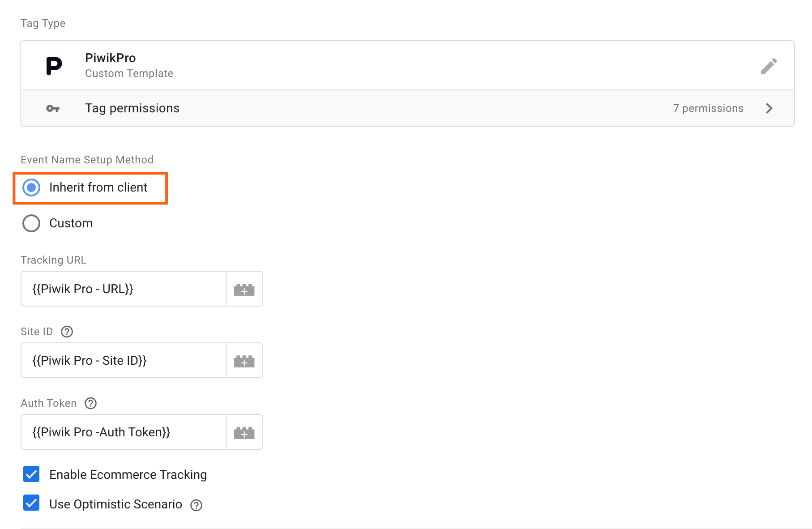Click the PiwikPro logo icon
Viewport: 812px width, 529px height.
coord(54,66)
